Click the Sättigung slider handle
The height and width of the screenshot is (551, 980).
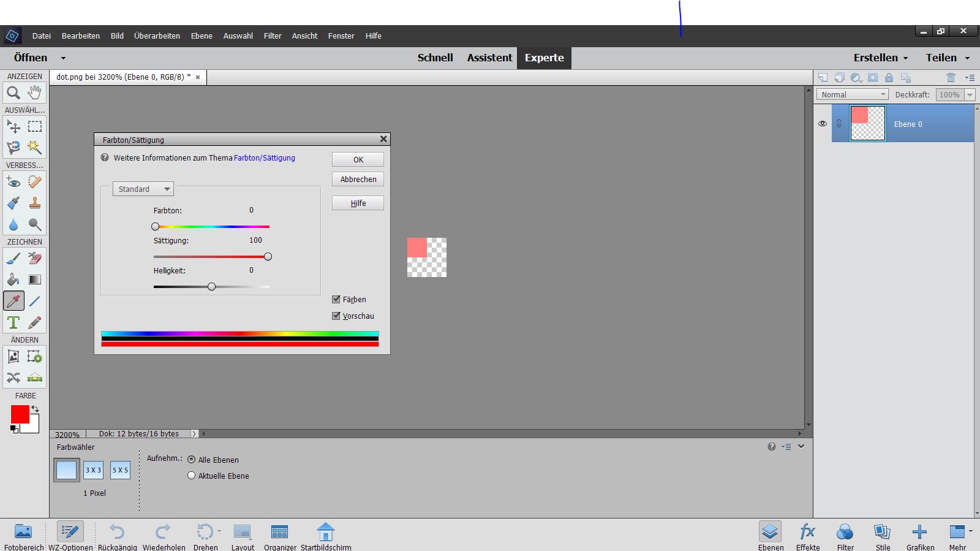(x=268, y=257)
